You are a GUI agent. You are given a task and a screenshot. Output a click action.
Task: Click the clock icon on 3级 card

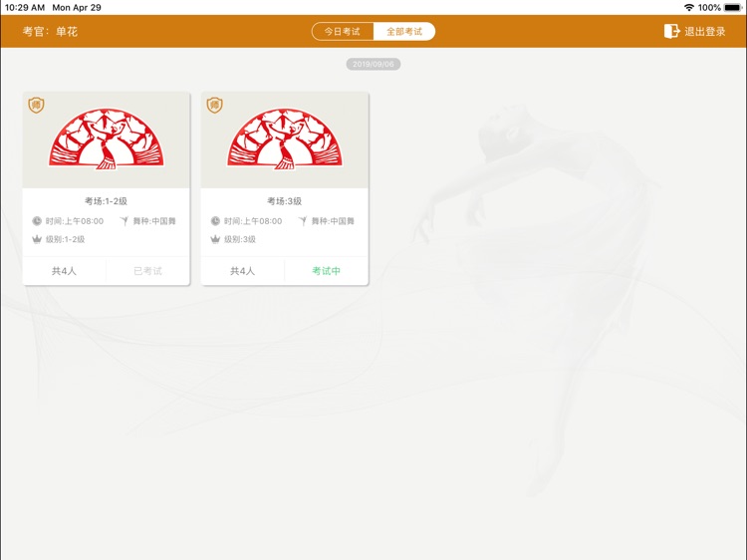(x=215, y=220)
